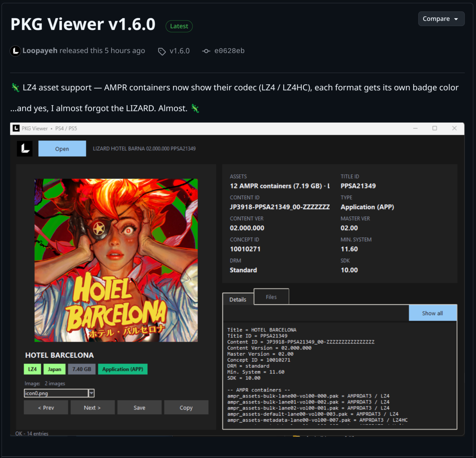Go to previous image with Prev
The image size is (476, 458).
pyautogui.click(x=46, y=408)
